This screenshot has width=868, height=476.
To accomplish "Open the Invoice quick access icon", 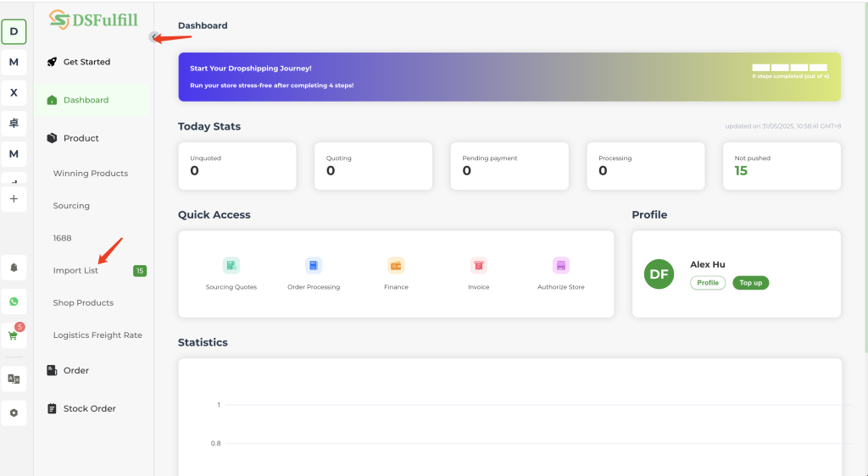I will click(479, 266).
